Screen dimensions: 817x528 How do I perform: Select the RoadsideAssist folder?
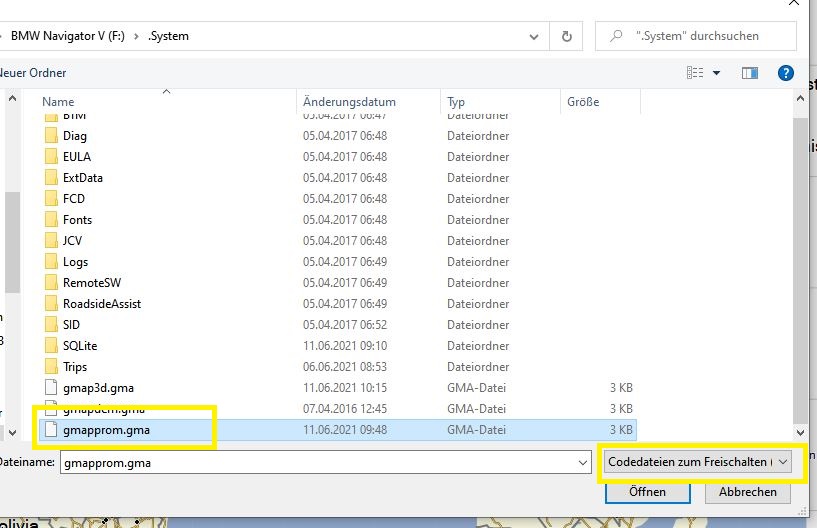[101, 304]
